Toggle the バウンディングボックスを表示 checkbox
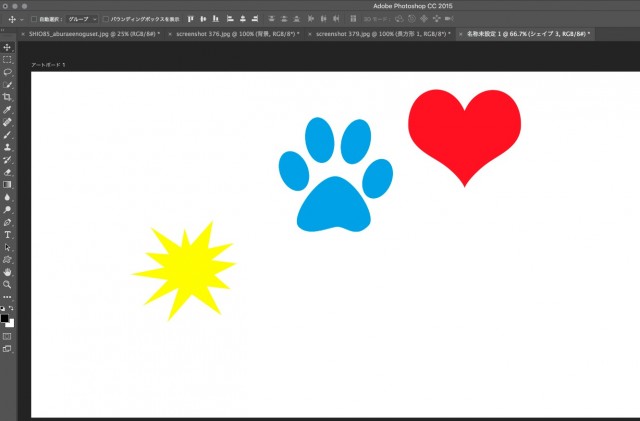The height and width of the screenshot is (421, 640). [x=106, y=19]
